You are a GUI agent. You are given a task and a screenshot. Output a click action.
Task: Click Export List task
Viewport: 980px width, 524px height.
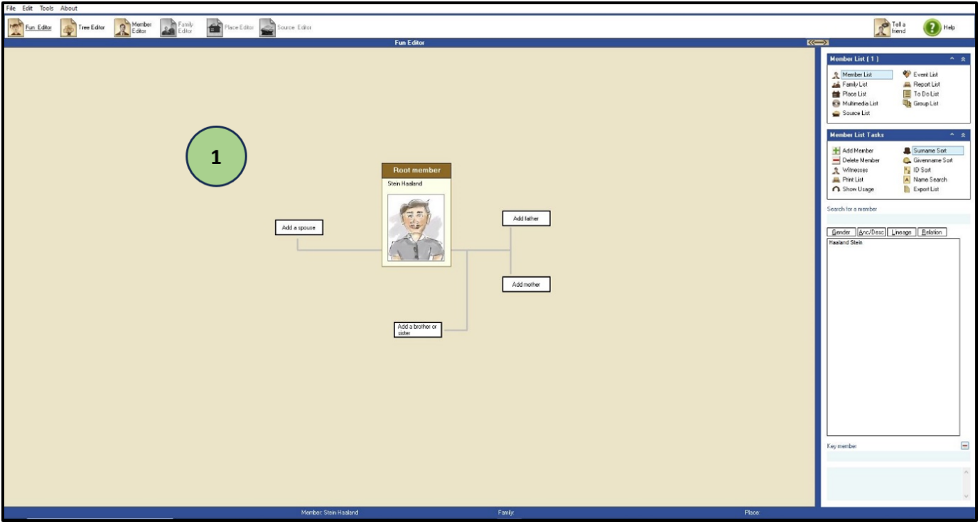point(922,190)
